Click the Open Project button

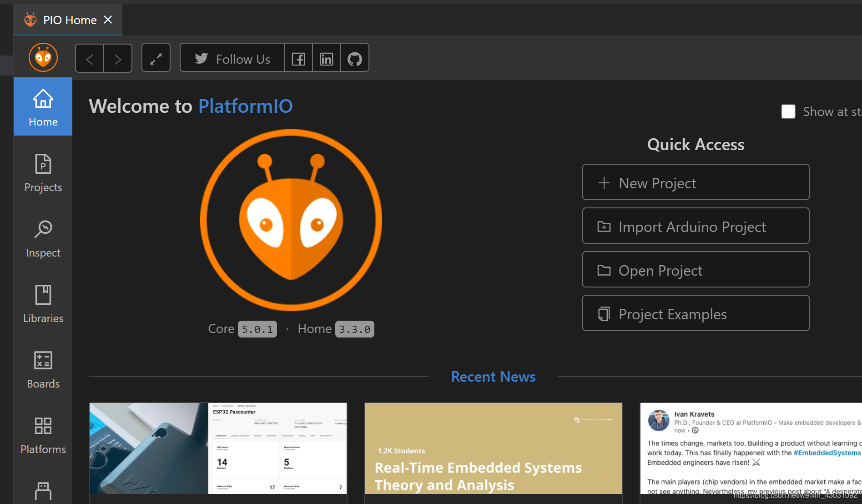696,269
